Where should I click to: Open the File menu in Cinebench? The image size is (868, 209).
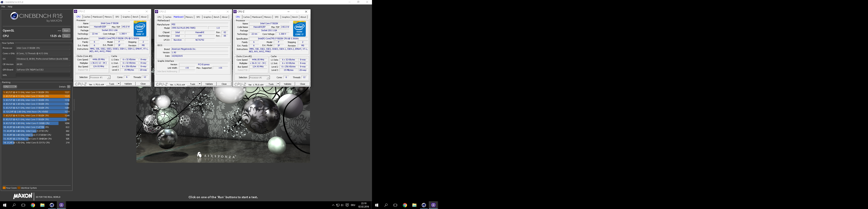tap(3, 7)
